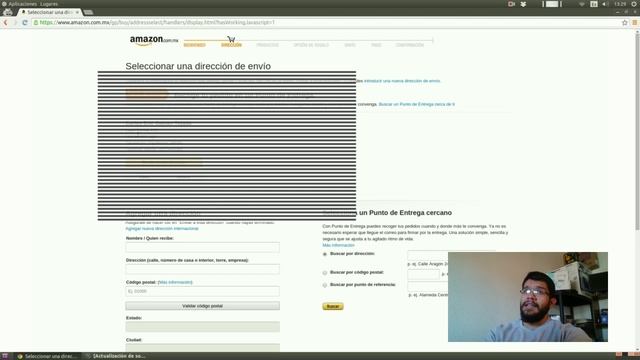The height and width of the screenshot is (360, 640).
Task: Open 'introducir una nueva dirección de envío' link
Action: [x=402, y=81]
